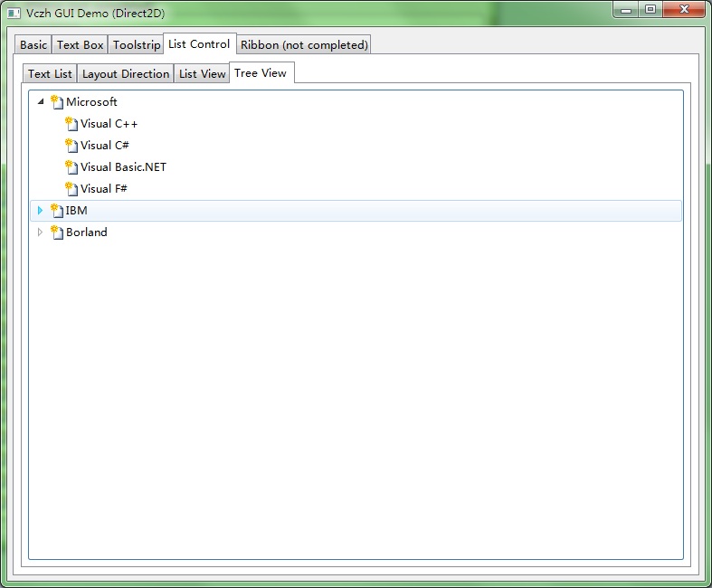Click the icon next to Visual F#

coord(71,189)
